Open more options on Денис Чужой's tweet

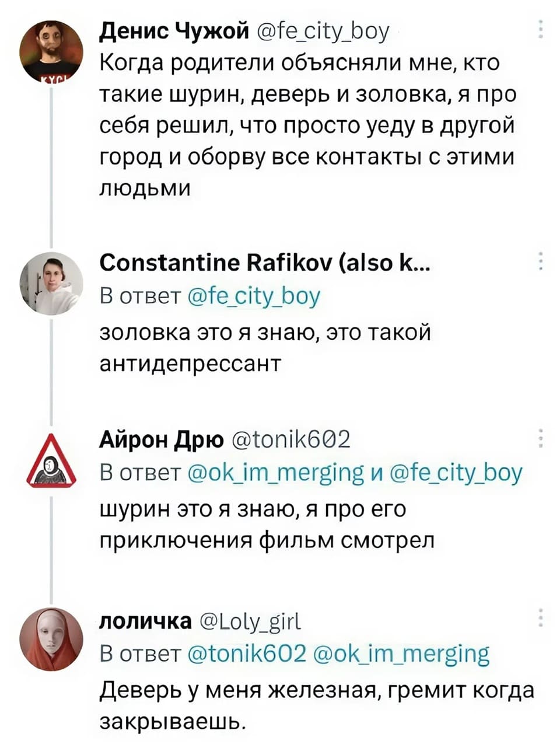[x=542, y=29]
